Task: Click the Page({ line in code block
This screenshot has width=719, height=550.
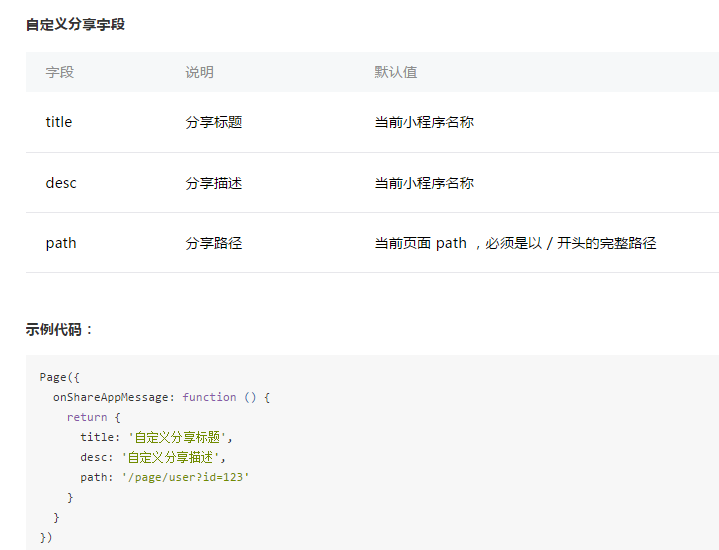Action: coord(59,377)
